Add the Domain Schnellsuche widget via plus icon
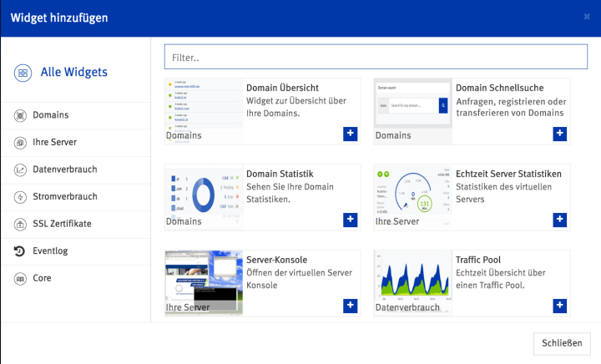This screenshot has width=601, height=364. pyautogui.click(x=559, y=134)
